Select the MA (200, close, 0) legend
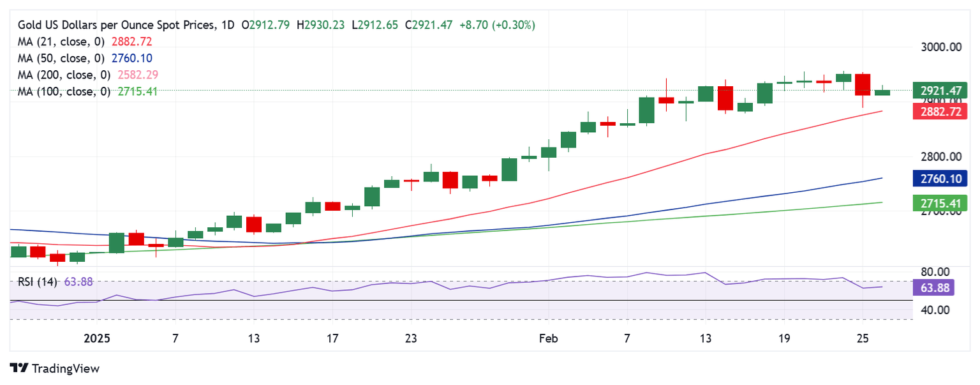The width and height of the screenshot is (980, 385). pos(64,75)
